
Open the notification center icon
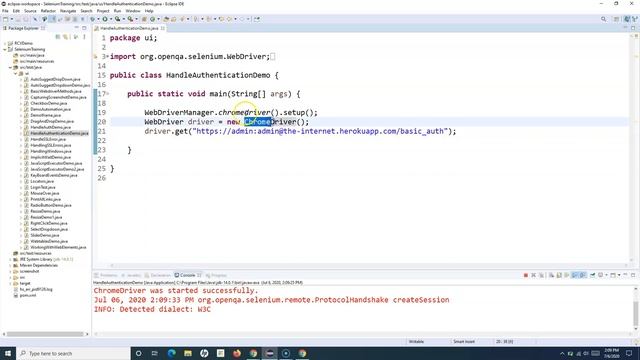tap(629, 353)
